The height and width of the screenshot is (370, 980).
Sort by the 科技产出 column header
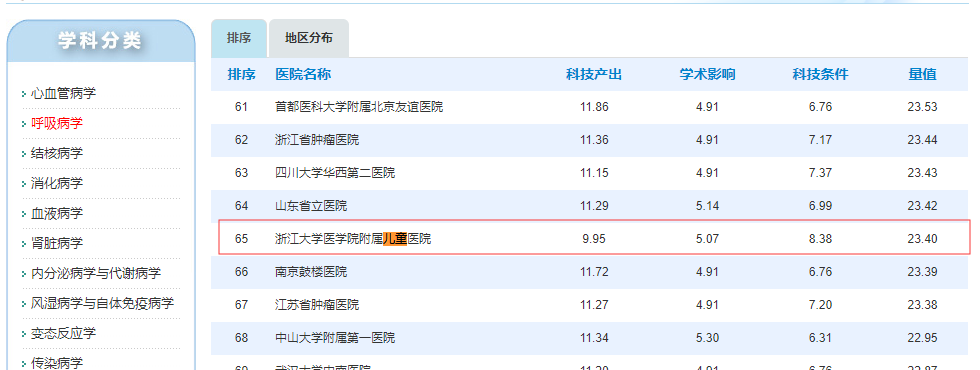(594, 75)
